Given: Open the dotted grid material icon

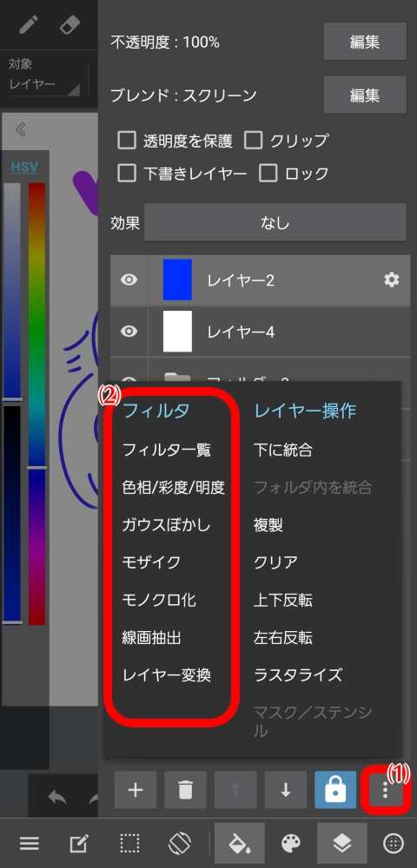Looking at the screenshot, I should 394,844.
